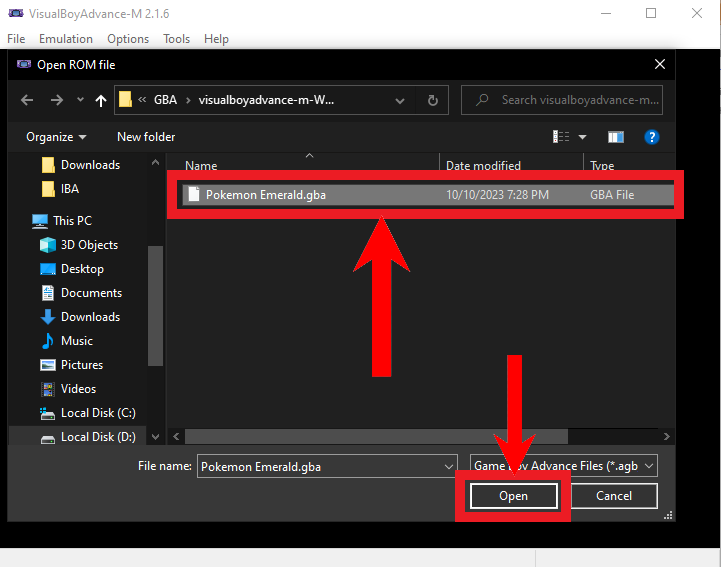Screen dimensions: 721x567
Task: Click the file's date 10/10/2023 7:28 PM
Action: [498, 195]
